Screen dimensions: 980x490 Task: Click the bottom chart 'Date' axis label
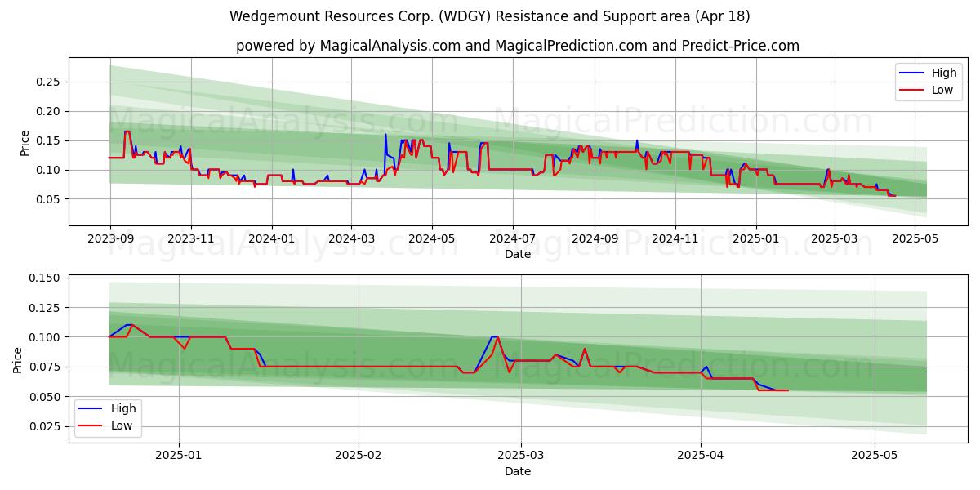(x=518, y=471)
